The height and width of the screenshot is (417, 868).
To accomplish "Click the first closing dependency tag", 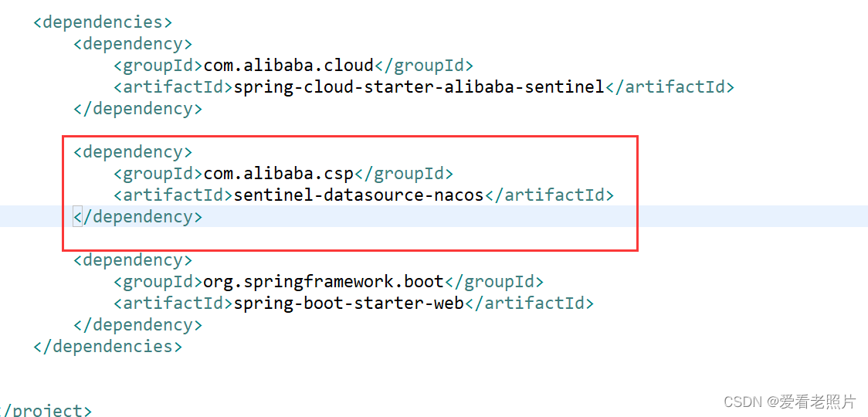I will point(137,109).
